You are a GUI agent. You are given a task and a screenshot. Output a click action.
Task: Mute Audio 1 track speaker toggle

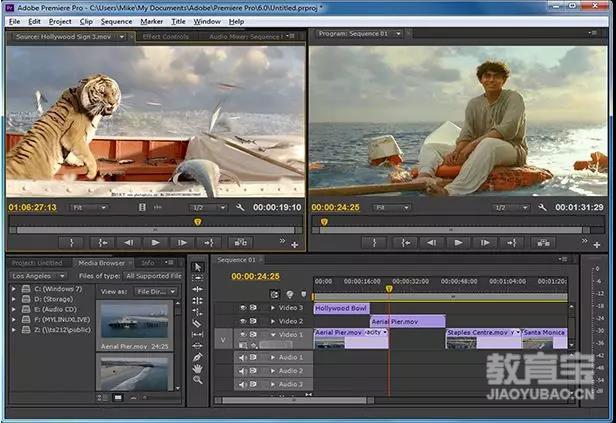242,357
